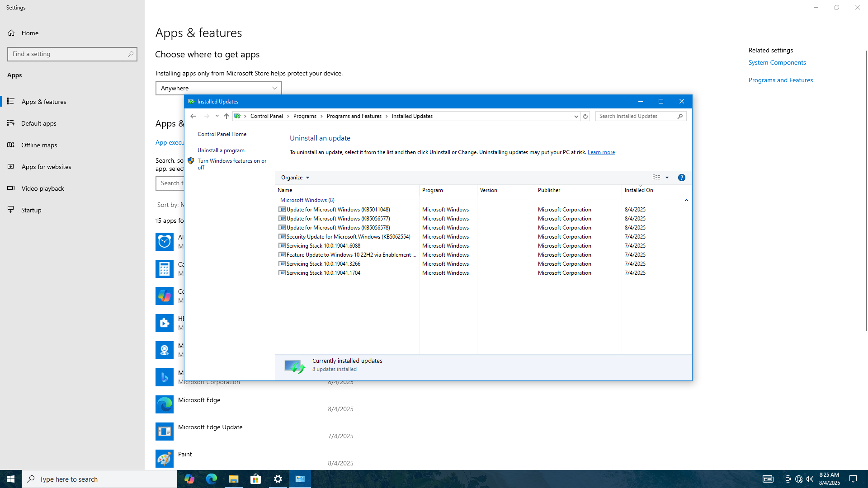
Task: Click Installed Updates breadcrumb segment
Action: tap(412, 116)
